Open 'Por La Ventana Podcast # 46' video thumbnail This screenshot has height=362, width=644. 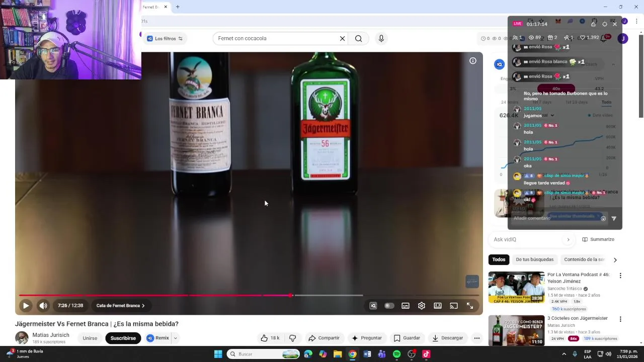[516, 288]
